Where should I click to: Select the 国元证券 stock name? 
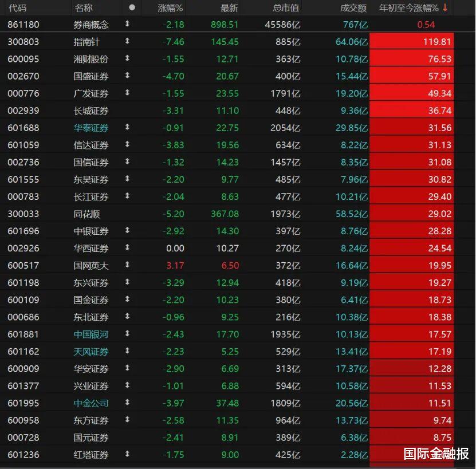91,438
